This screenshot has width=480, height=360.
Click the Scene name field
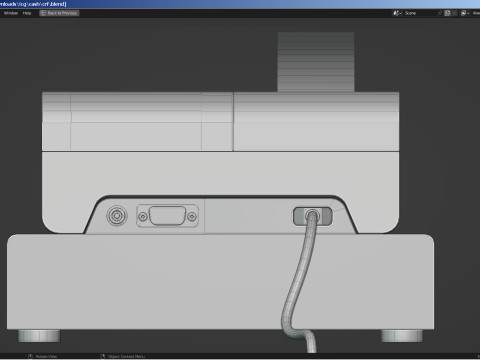[420, 13]
